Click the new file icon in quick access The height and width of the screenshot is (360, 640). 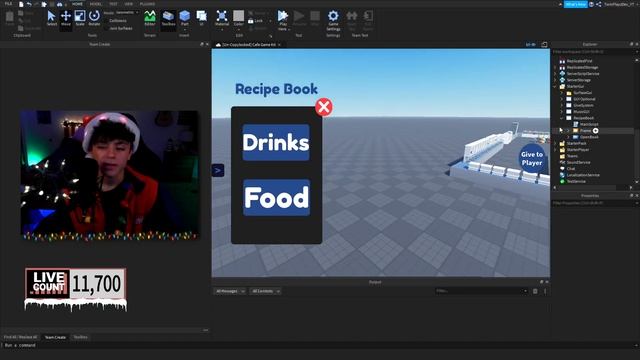[x=21, y=4]
